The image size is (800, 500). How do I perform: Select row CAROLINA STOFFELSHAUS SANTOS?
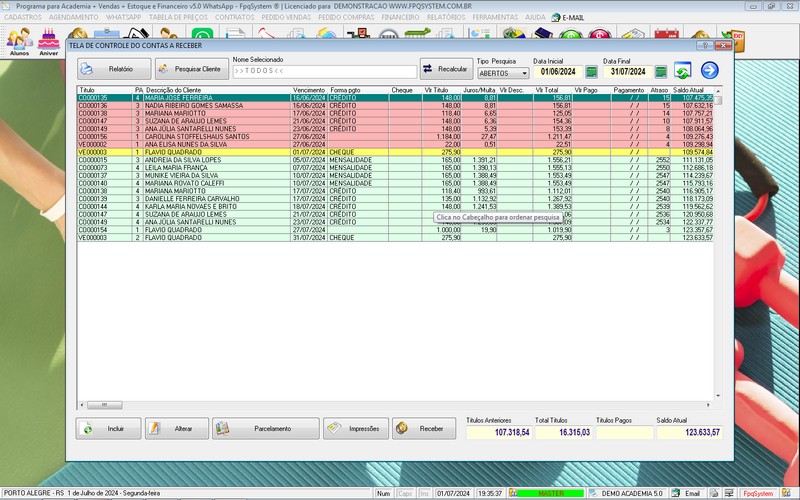click(395, 137)
